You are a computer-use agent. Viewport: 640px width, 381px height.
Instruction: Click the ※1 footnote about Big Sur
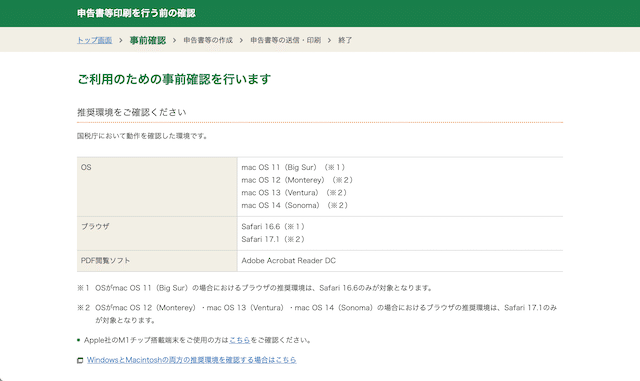pyautogui.click(x=255, y=288)
